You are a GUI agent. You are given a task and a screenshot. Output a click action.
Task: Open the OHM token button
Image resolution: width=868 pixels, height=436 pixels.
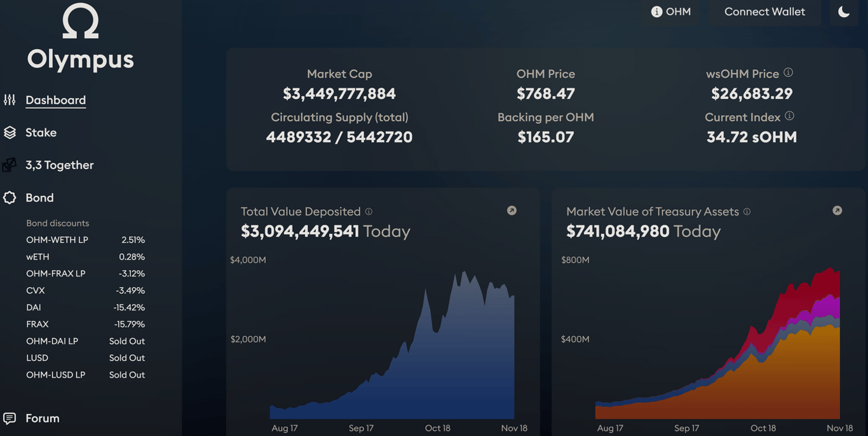tap(671, 11)
